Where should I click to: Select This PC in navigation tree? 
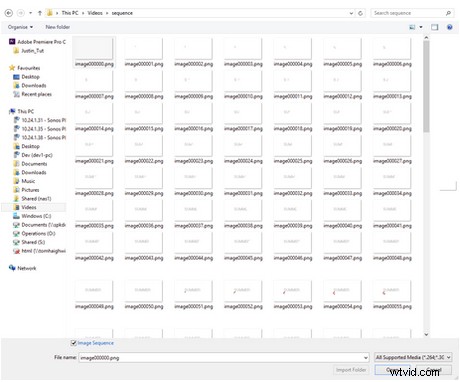click(x=22, y=111)
